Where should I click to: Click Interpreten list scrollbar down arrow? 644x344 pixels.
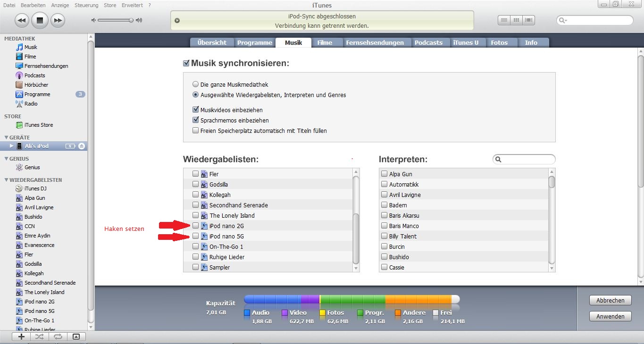552,268
